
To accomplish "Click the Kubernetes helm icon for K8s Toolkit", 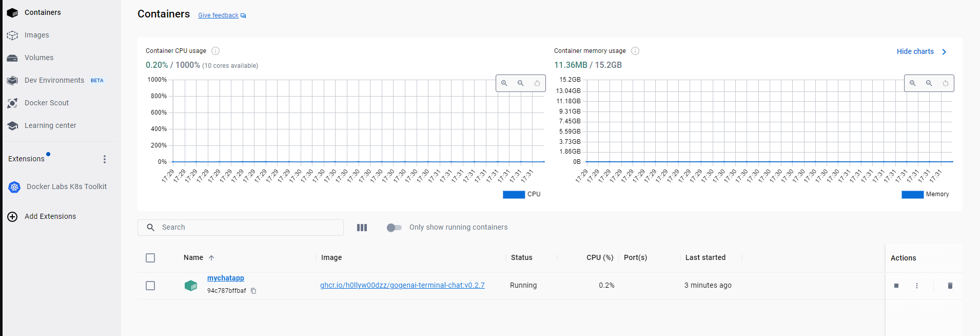I will (14, 187).
